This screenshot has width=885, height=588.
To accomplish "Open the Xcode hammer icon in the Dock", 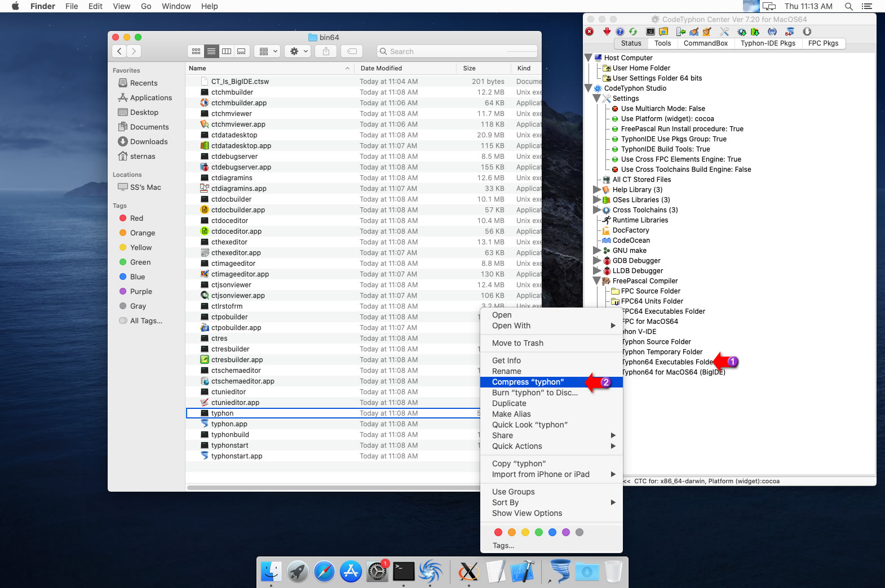I will tap(522, 572).
